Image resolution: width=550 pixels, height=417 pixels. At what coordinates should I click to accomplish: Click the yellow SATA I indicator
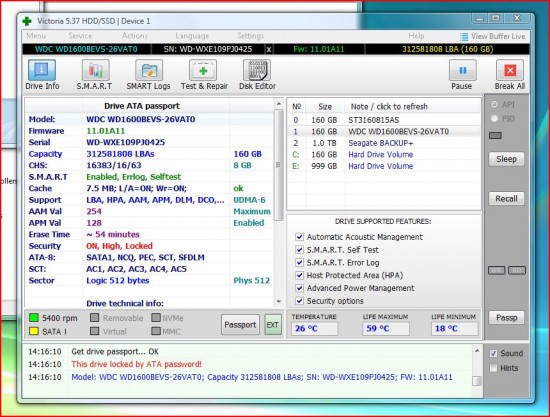point(34,331)
